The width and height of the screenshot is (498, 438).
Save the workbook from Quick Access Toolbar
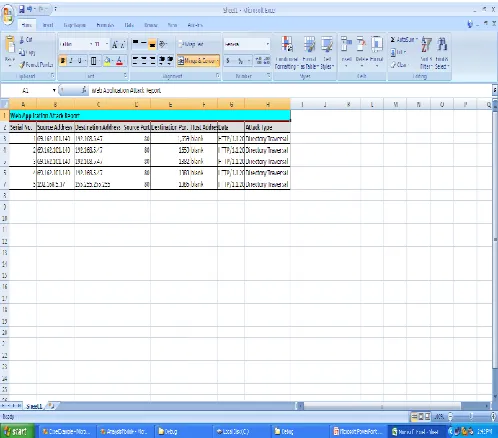tap(22, 9)
